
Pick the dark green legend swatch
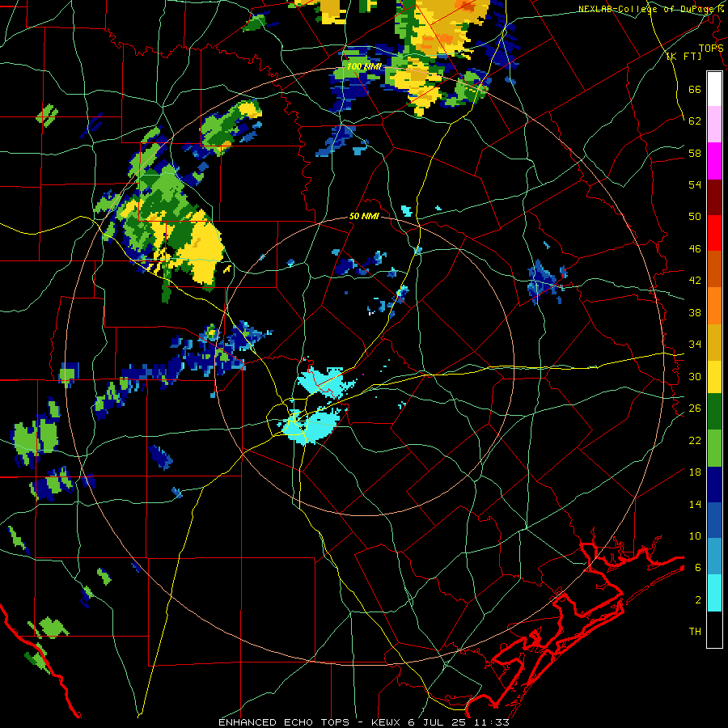click(714, 412)
